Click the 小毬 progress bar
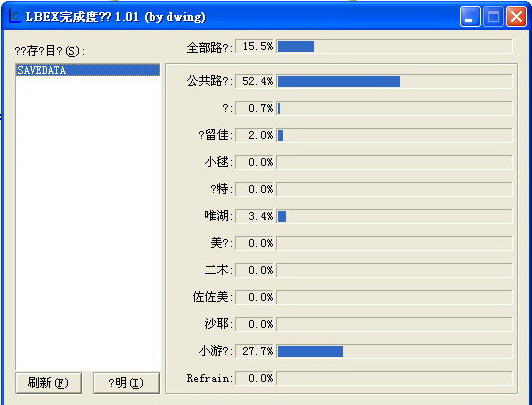Image resolution: width=532 pixels, height=405 pixels. point(394,162)
